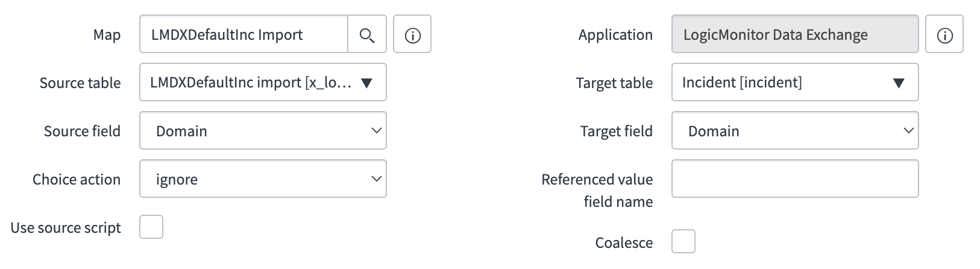Show info for the Application field
The width and height of the screenshot is (980, 269).
[x=944, y=34]
